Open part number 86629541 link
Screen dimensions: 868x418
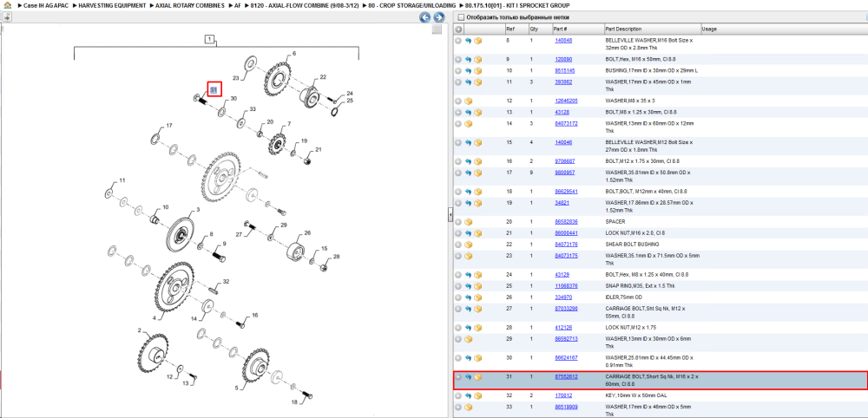[566, 192]
